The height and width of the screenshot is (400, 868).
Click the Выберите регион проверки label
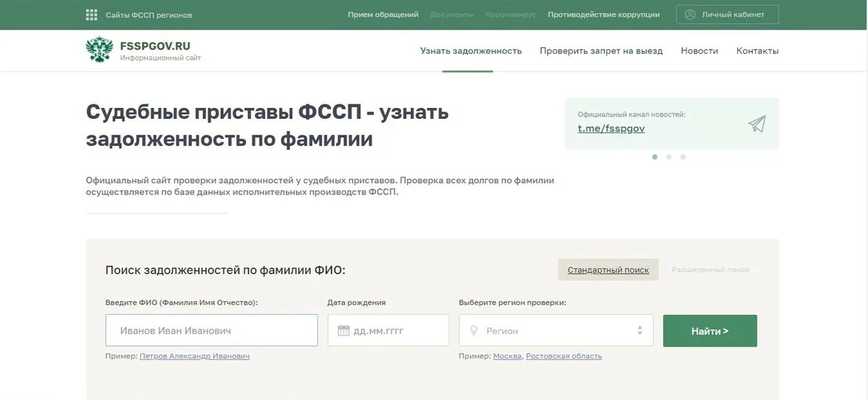tap(513, 302)
